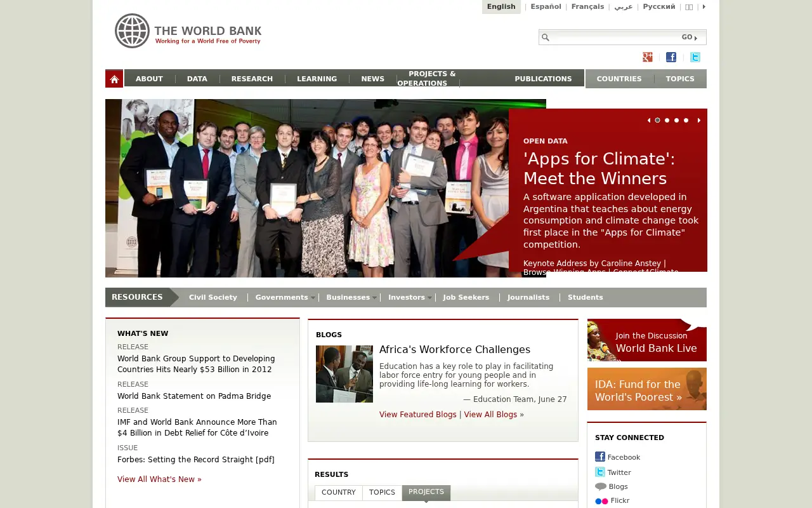Open the Civil Society resources link
812x508 pixels.
click(x=213, y=297)
